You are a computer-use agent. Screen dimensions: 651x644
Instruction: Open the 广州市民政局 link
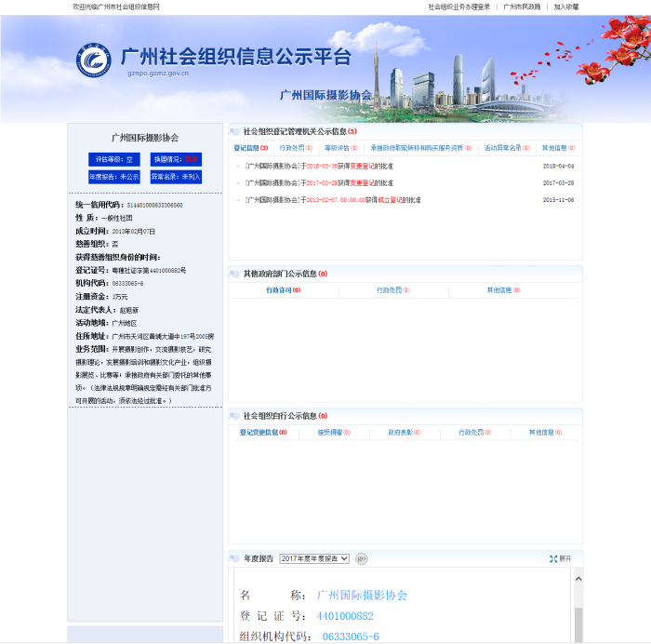pos(522,7)
